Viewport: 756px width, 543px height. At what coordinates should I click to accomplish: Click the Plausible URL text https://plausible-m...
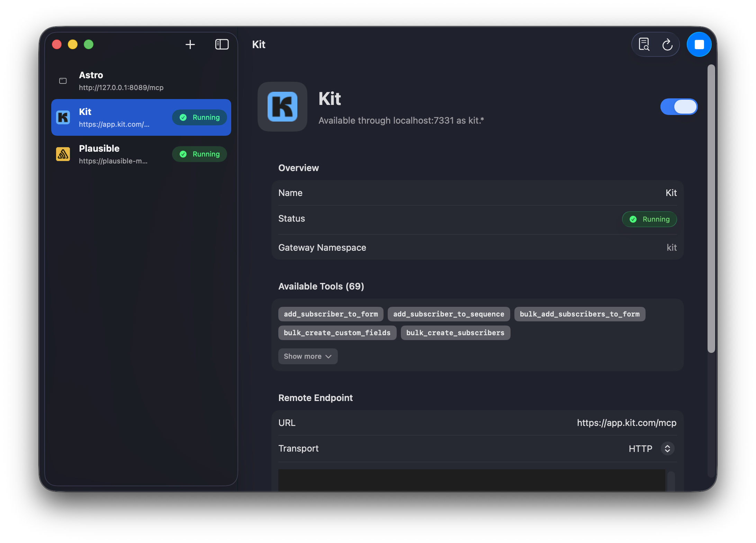(x=113, y=161)
